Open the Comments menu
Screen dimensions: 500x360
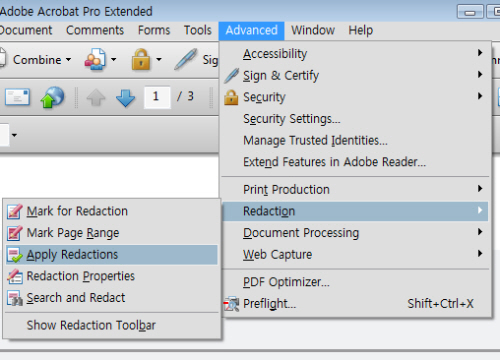coord(95,30)
